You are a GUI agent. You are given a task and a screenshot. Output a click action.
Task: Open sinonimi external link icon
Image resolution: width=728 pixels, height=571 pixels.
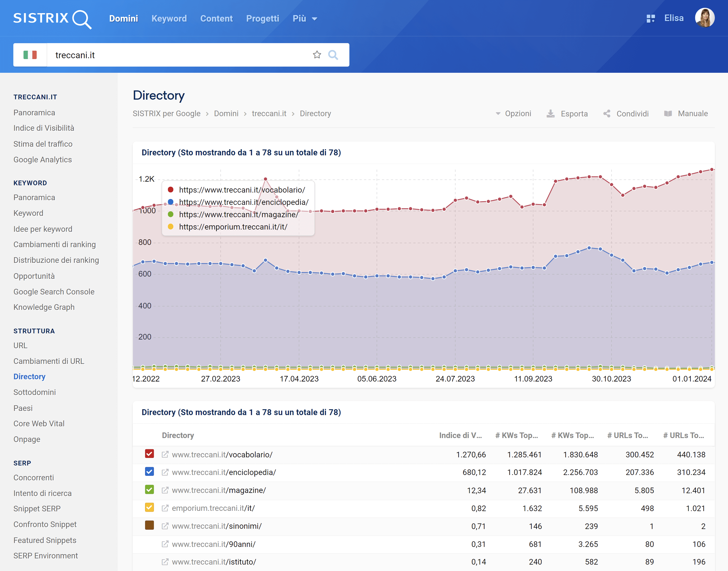coord(165,526)
